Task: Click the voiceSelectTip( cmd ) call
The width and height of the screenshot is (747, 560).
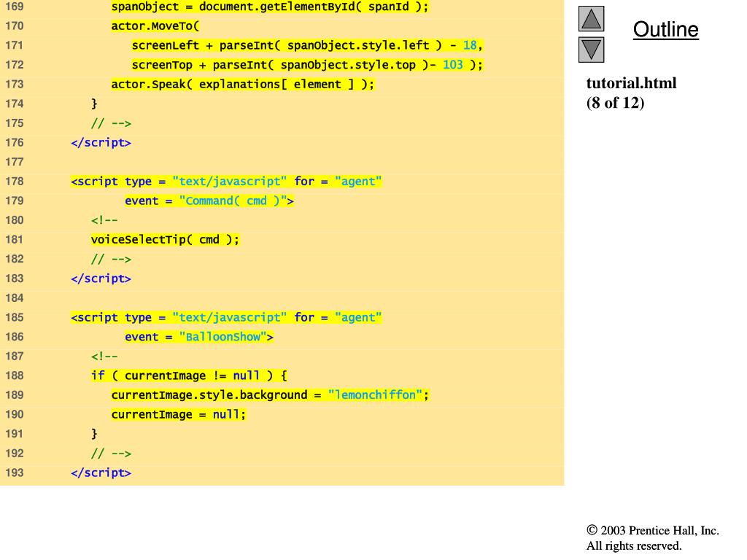Action: click(x=166, y=239)
